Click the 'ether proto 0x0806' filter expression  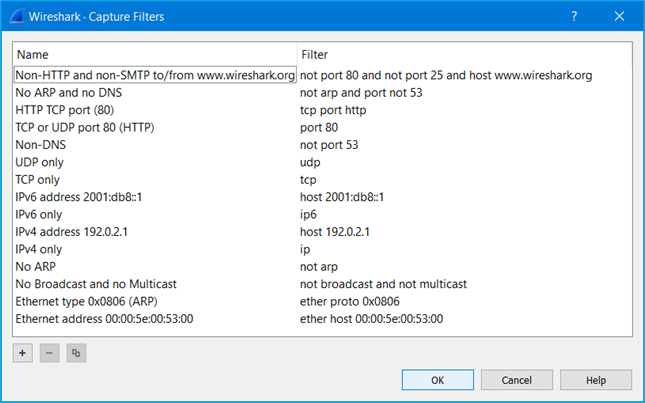coord(350,301)
